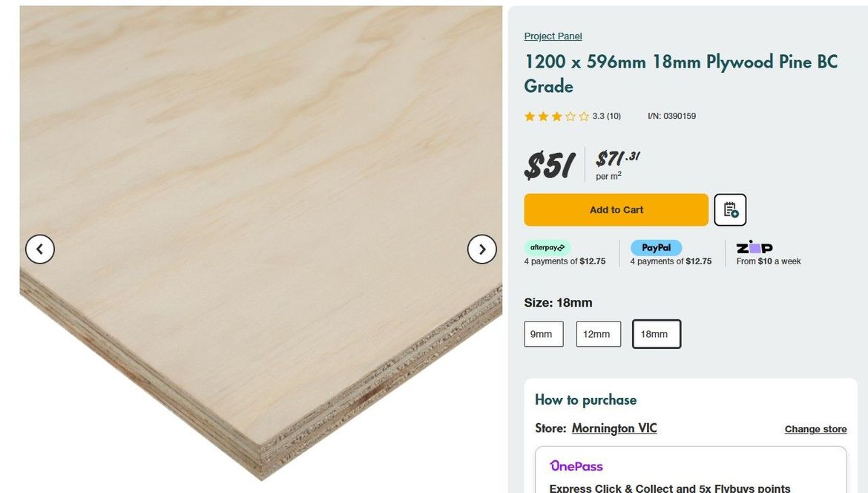Click the Change store link

click(815, 429)
